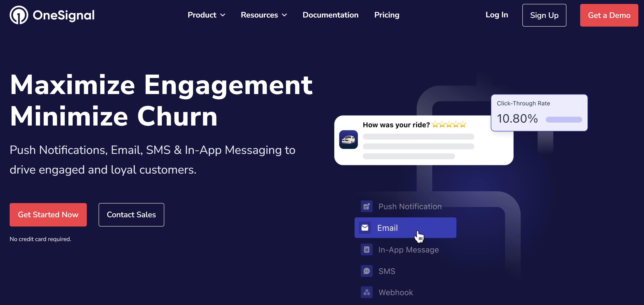Image resolution: width=644 pixels, height=305 pixels.
Task: Click the 10.80% rate value
Action: point(517,118)
